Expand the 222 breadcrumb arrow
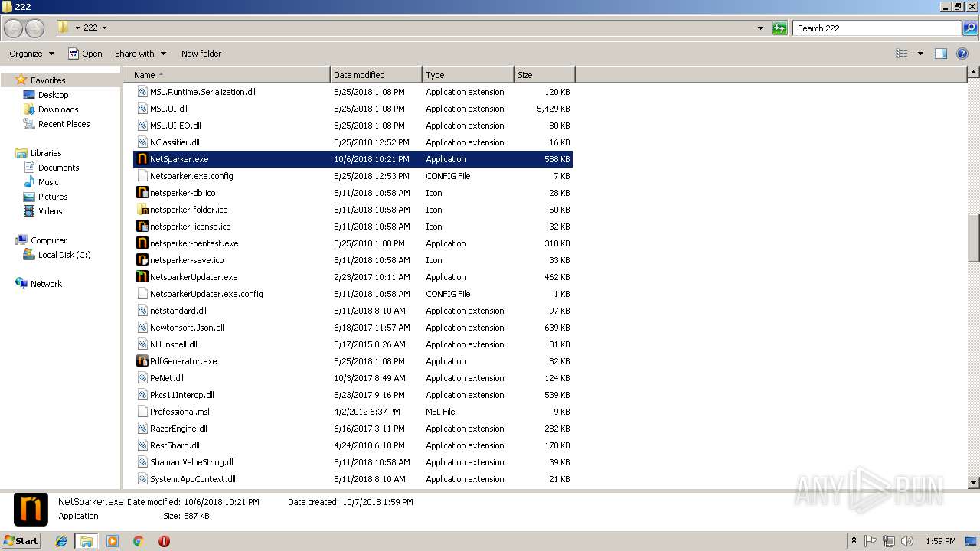980x551 pixels. (104, 28)
